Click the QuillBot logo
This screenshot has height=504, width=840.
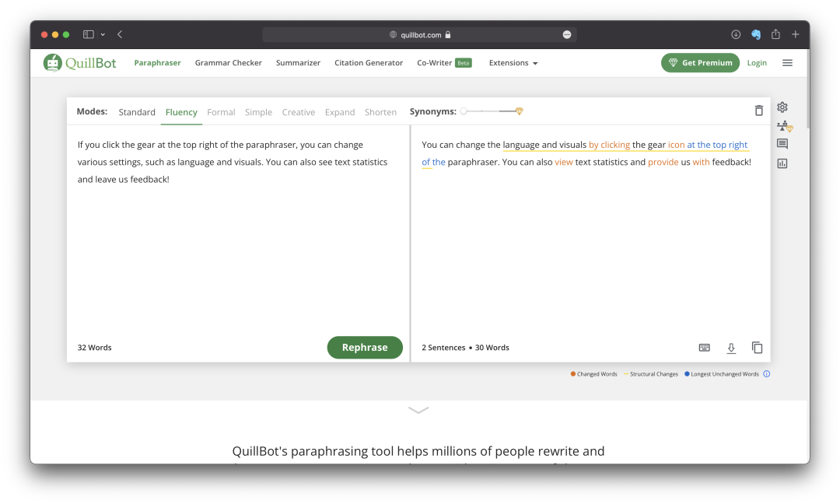coord(79,63)
